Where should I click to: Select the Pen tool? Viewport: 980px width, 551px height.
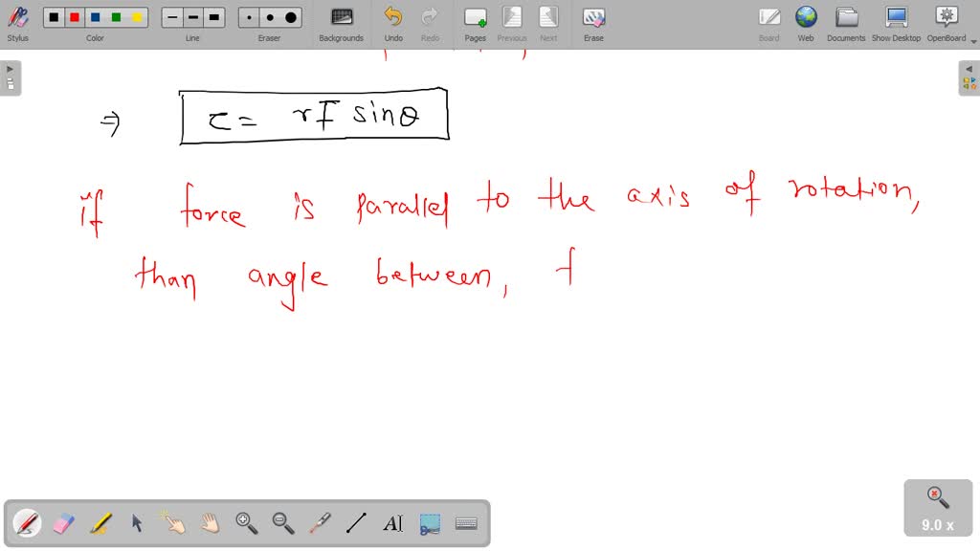point(26,523)
